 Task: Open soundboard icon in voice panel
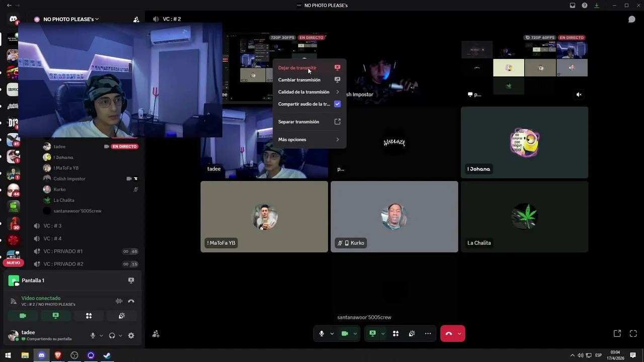121,316
